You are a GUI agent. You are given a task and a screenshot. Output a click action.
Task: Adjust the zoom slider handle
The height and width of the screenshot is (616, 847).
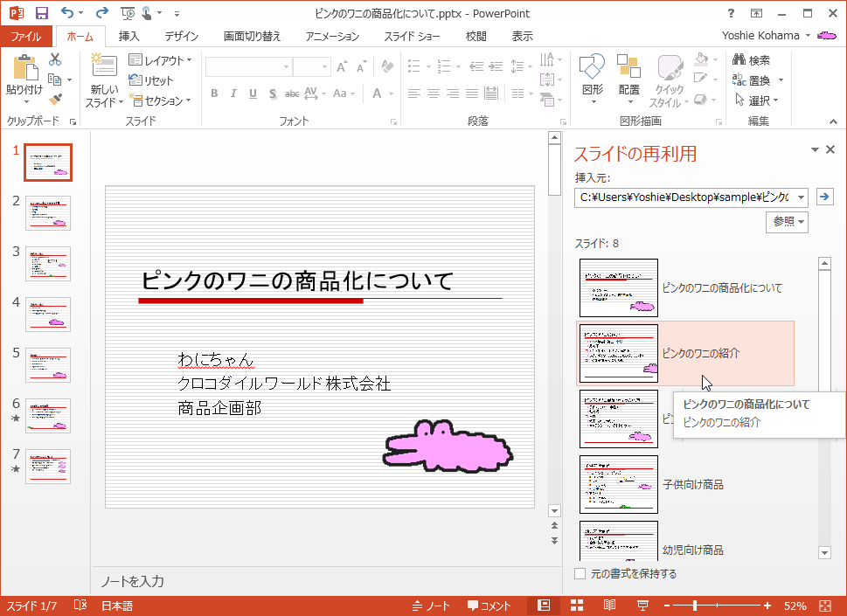point(695,606)
